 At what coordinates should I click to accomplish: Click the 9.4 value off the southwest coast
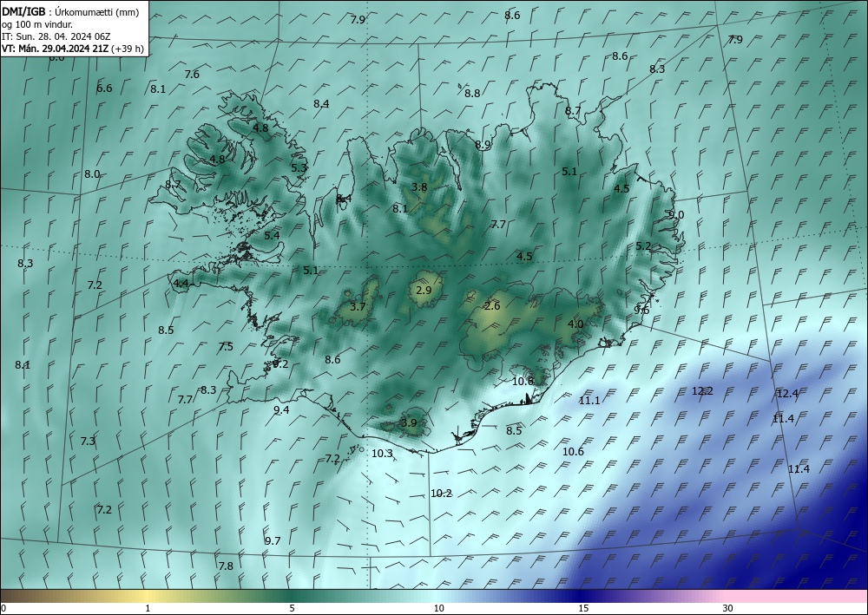point(281,409)
